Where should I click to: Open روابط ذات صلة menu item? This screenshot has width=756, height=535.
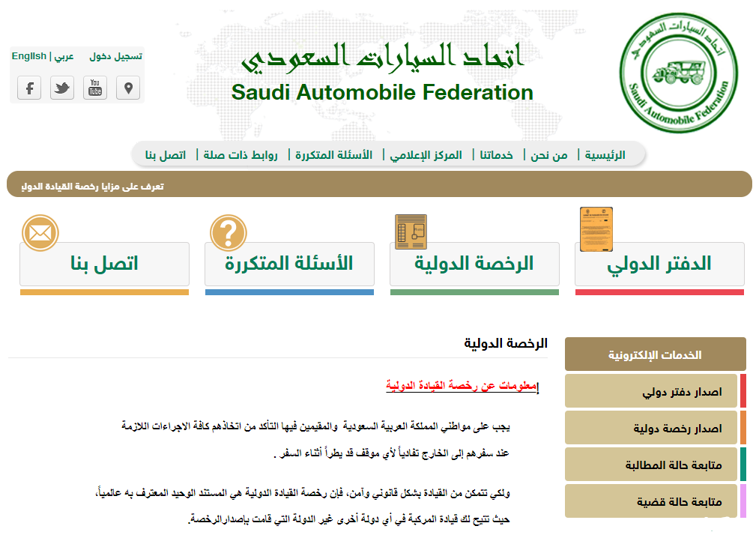tap(240, 154)
